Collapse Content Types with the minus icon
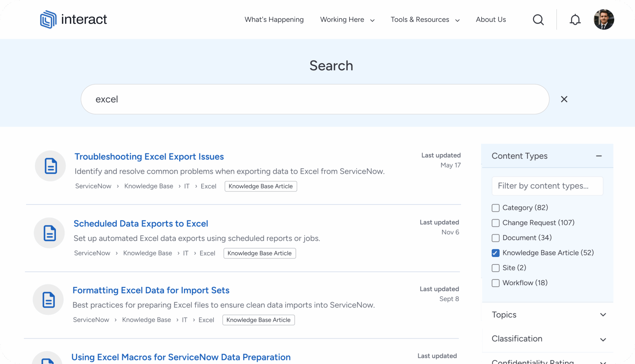This screenshot has width=635, height=364. pyautogui.click(x=599, y=156)
